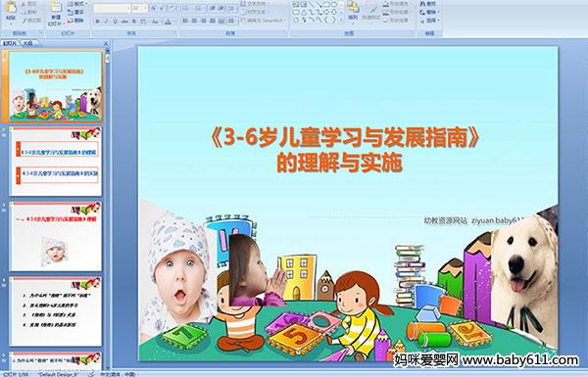This screenshot has width=588, height=377.
Task: Toggle Underline text formatting
Action: pyautogui.click(x=115, y=22)
